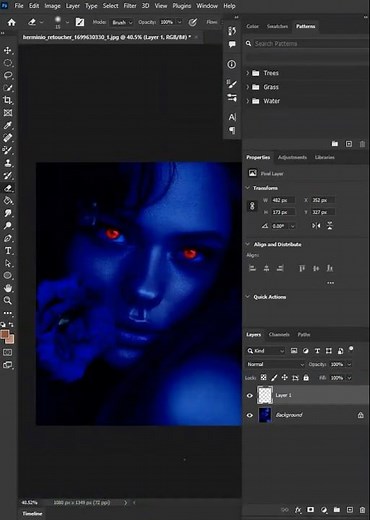370x520 pixels.
Task: Select the Path Selection tool
Action: pyautogui.click(x=8, y=263)
